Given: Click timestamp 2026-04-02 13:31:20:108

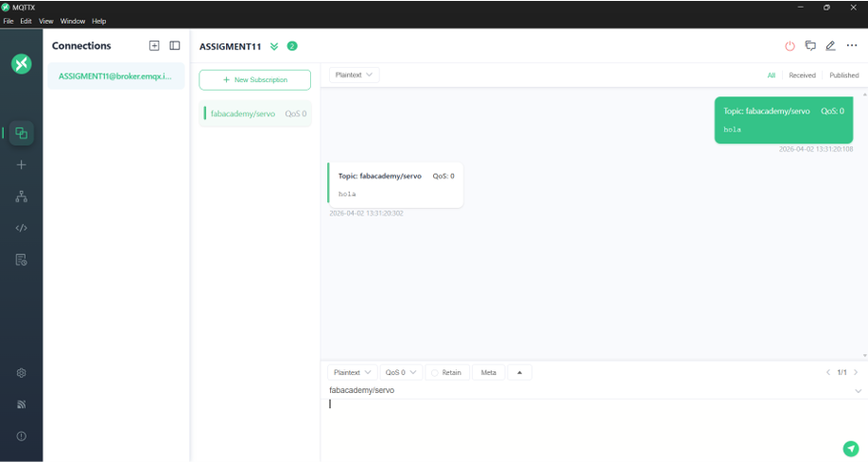Looking at the screenshot, I should [x=815, y=149].
